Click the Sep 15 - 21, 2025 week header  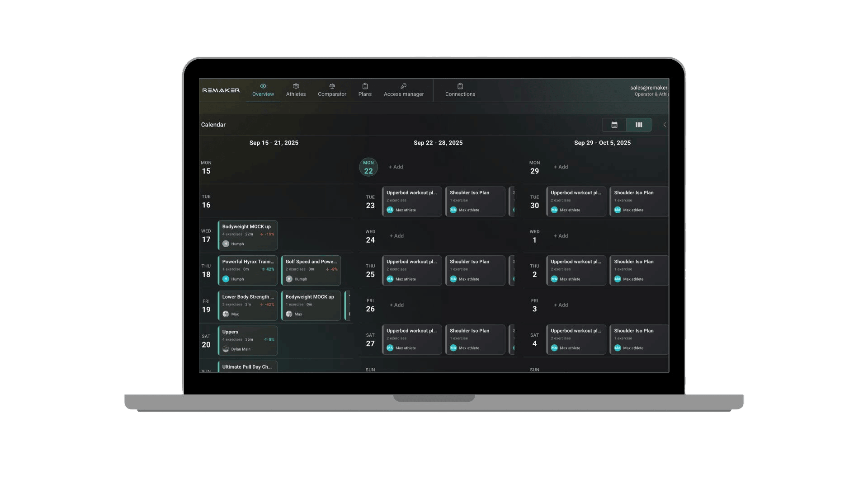coord(274,143)
